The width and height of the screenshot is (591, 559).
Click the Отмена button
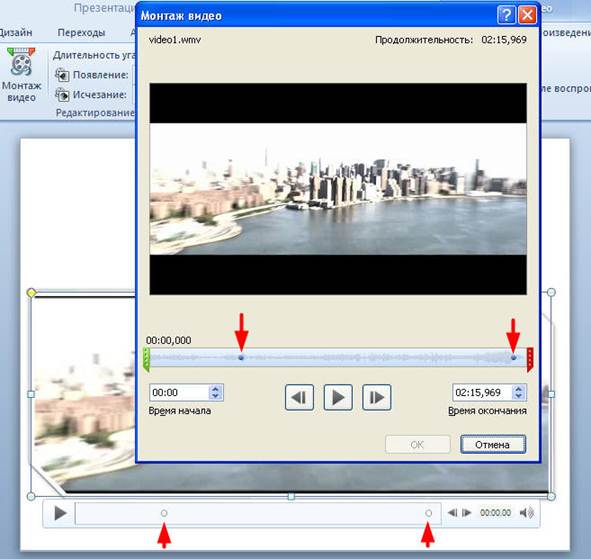(x=493, y=445)
